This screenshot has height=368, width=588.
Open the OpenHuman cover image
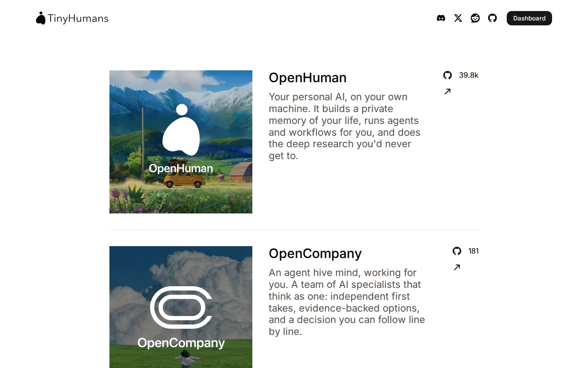pyautogui.click(x=181, y=142)
